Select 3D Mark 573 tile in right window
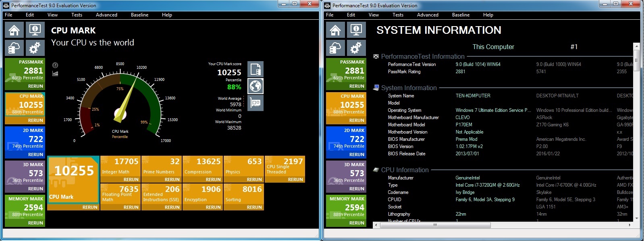 [x=346, y=173]
